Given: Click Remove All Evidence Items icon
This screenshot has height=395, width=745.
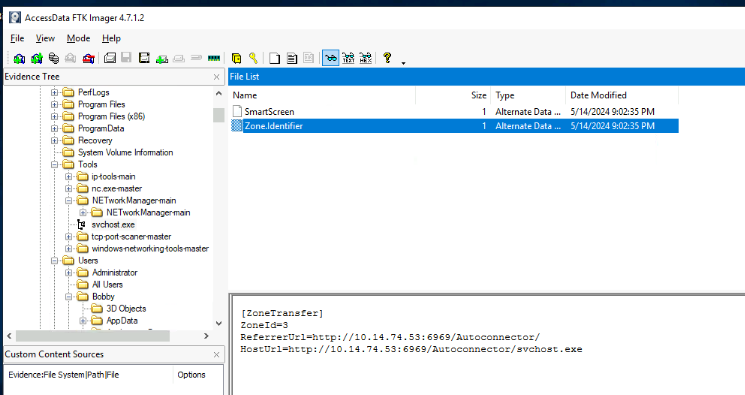Looking at the screenshot, I should tap(88, 58).
